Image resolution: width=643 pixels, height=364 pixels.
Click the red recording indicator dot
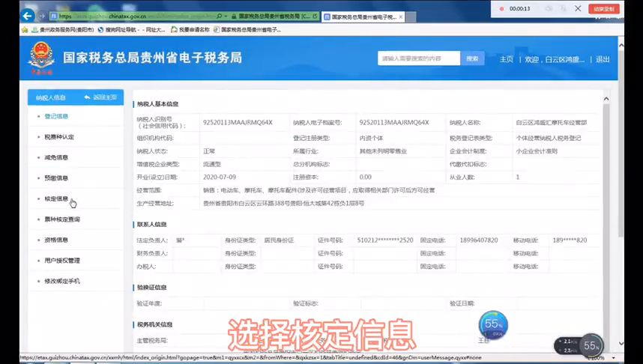point(501,8)
